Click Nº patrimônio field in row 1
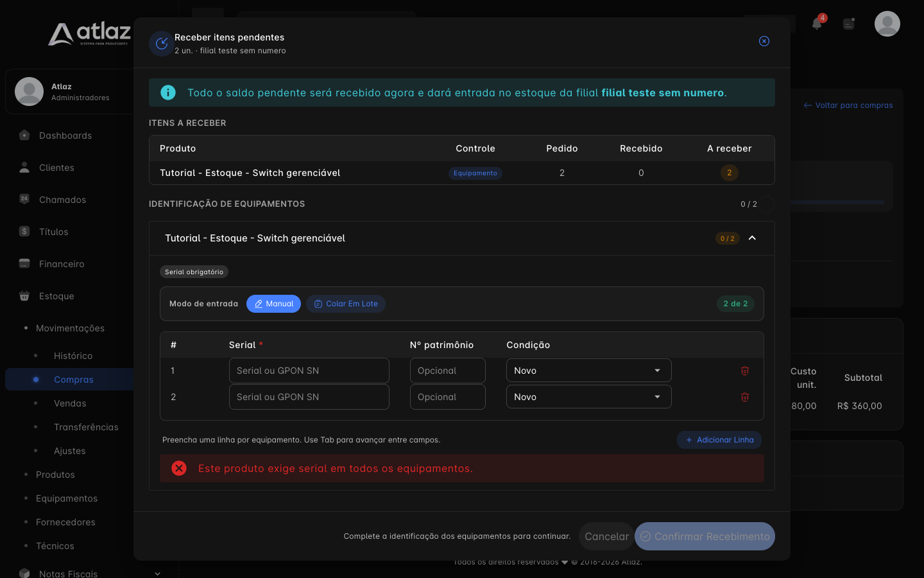This screenshot has height=578, width=924. 448,371
